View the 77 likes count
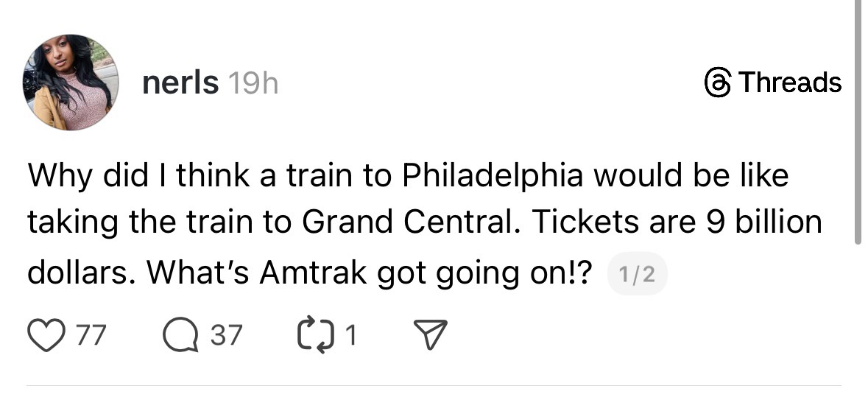This screenshot has height=400, width=868. tap(93, 337)
